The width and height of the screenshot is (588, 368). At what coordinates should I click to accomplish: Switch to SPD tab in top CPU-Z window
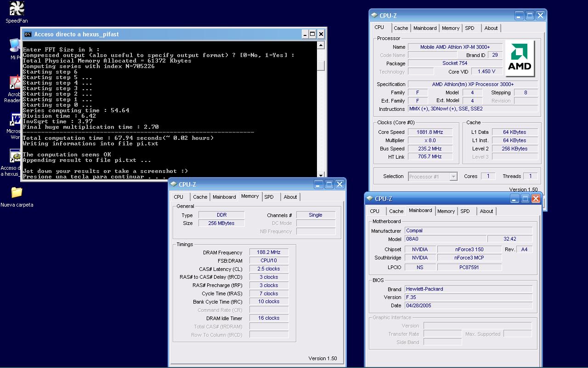tap(469, 28)
